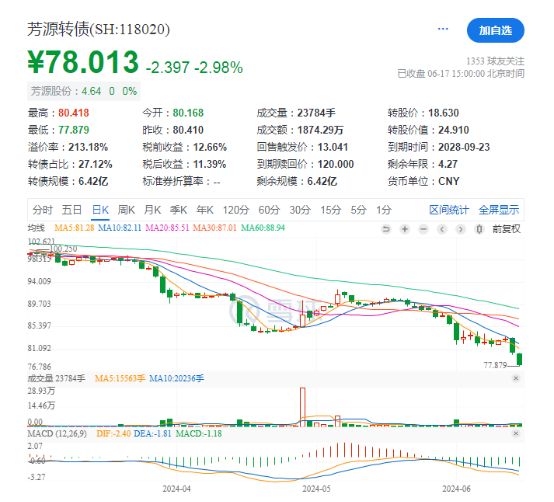Click the tallest red volume bar
Viewport: 554px width, 502px height.
point(303,407)
